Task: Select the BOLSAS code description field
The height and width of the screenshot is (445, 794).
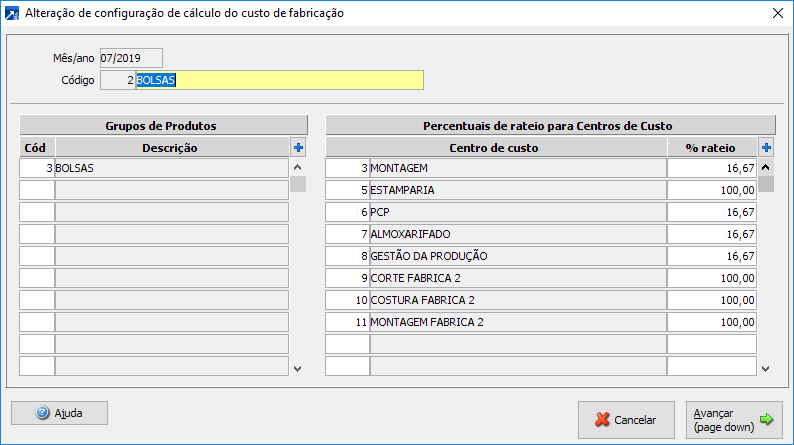Action: pyautogui.click(x=279, y=80)
